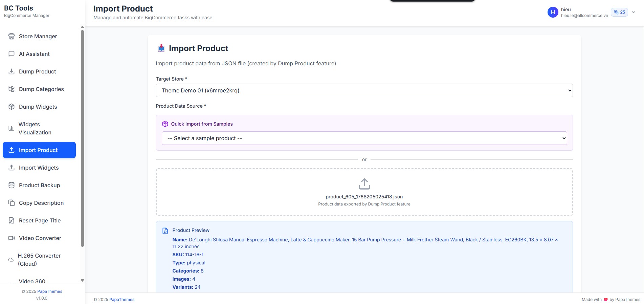This screenshot has width=644, height=304.
Task: Click the H.265 Converter cloud icon
Action: click(x=11, y=260)
